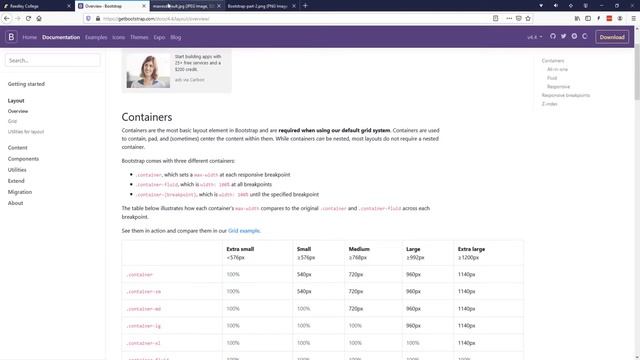Expand the About sidebar section
Image resolution: width=640 pixels, height=360 pixels.
click(15, 203)
